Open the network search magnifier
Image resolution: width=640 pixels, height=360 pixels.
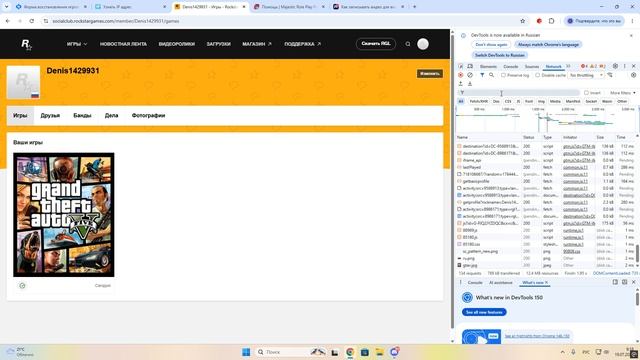(x=491, y=75)
